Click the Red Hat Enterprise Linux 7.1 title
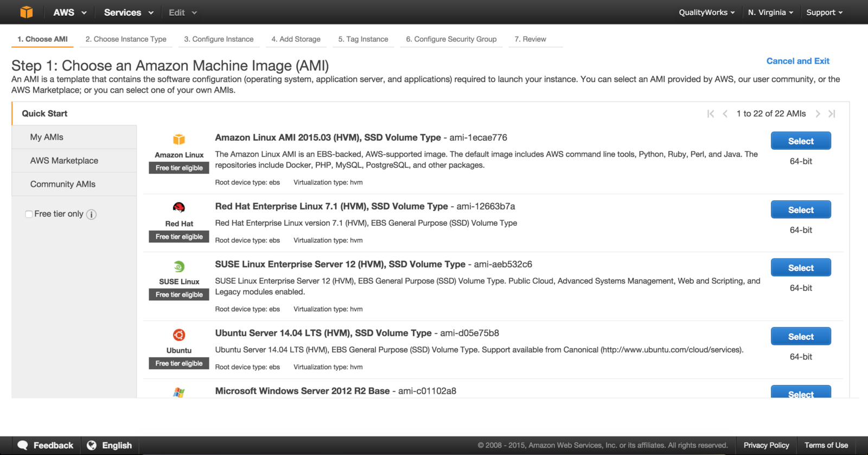Viewport: 868px width, 455px height. [331, 206]
